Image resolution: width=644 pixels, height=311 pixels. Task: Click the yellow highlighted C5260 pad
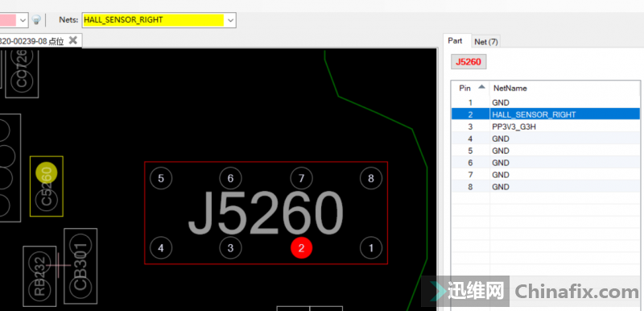(x=47, y=172)
